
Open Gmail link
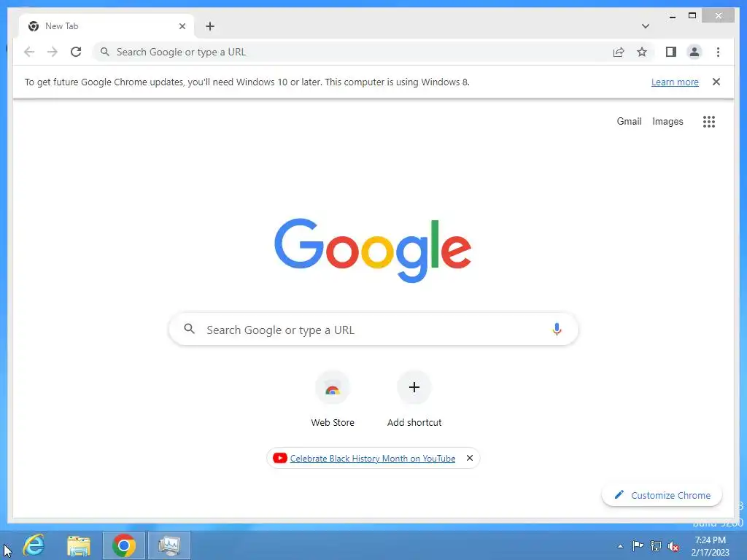[629, 122]
